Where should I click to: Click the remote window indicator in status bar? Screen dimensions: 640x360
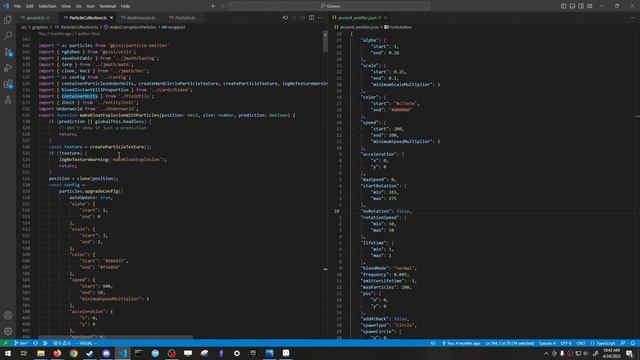(5, 343)
